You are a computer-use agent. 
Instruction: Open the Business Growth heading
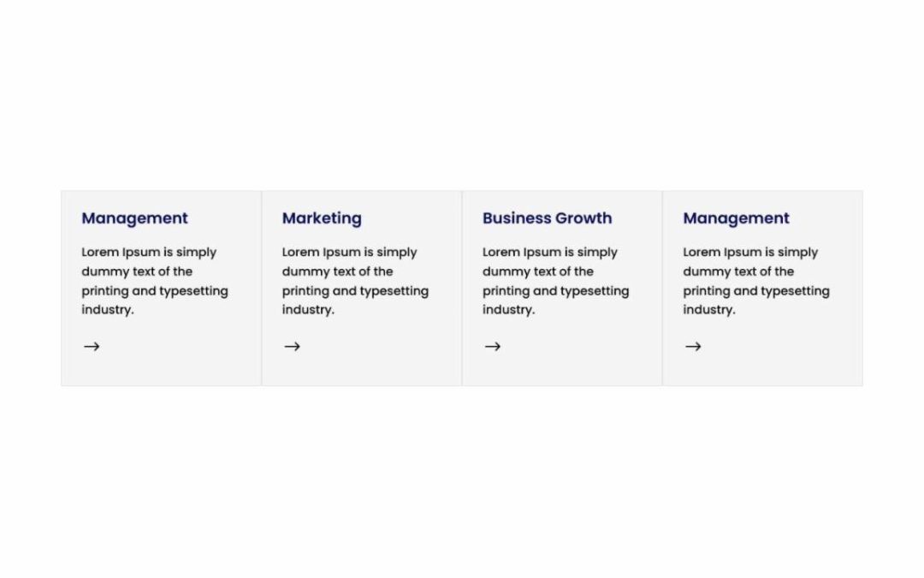[548, 218]
